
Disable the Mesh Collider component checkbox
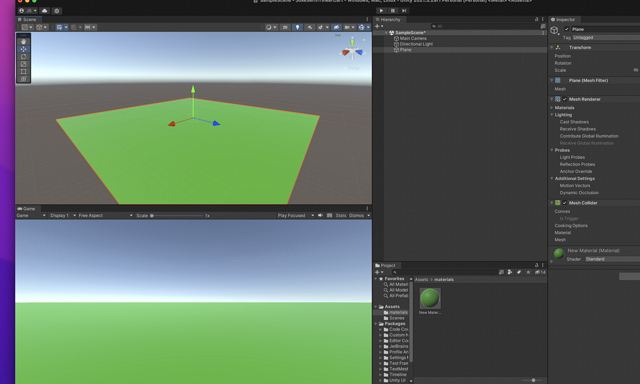564,203
